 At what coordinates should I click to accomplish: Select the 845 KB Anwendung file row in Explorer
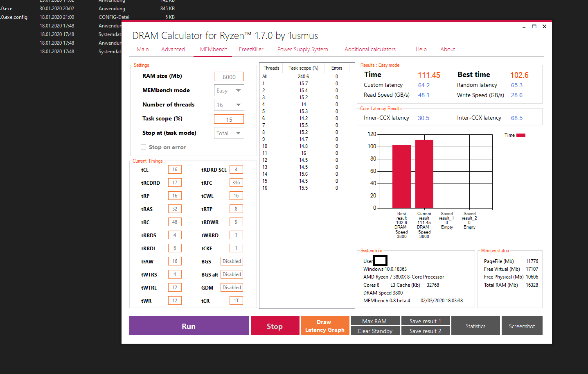point(87,9)
